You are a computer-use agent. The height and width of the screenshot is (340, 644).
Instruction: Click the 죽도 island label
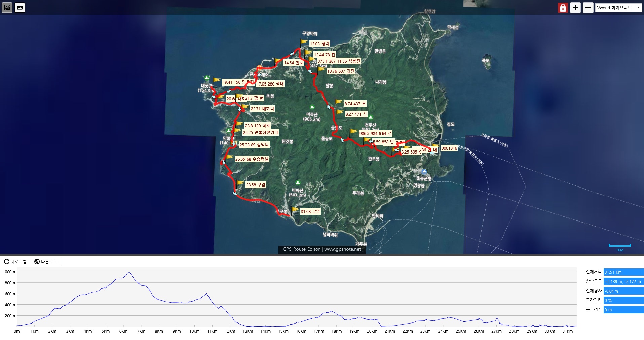485,60
